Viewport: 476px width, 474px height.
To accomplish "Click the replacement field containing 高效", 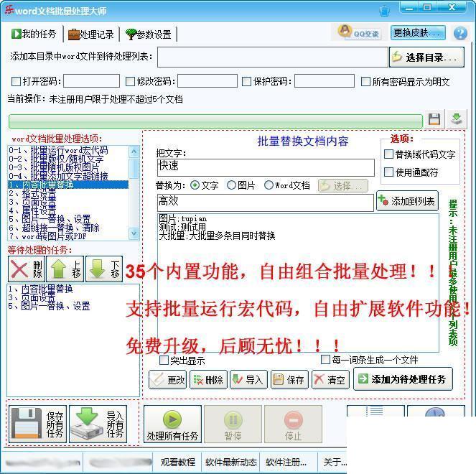I will coord(266,203).
